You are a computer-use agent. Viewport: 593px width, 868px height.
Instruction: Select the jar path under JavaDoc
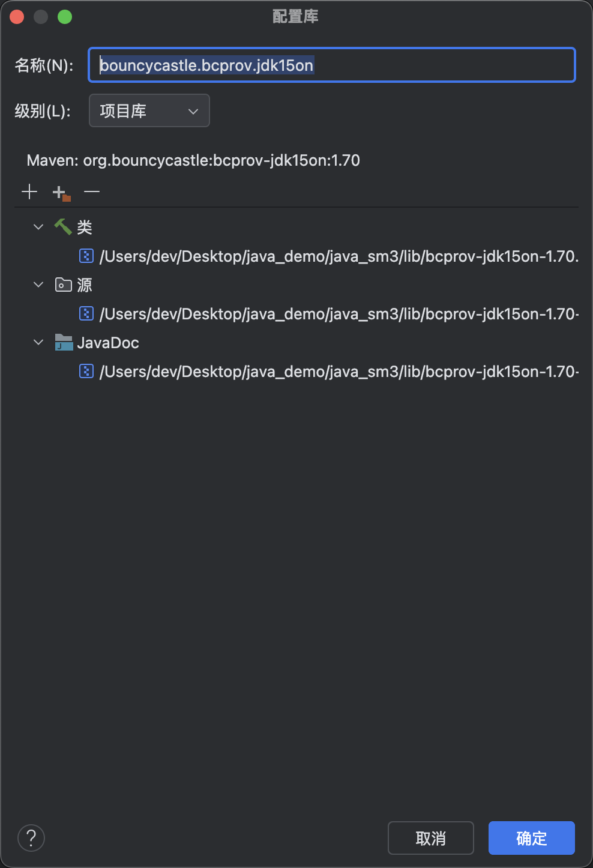coord(339,372)
